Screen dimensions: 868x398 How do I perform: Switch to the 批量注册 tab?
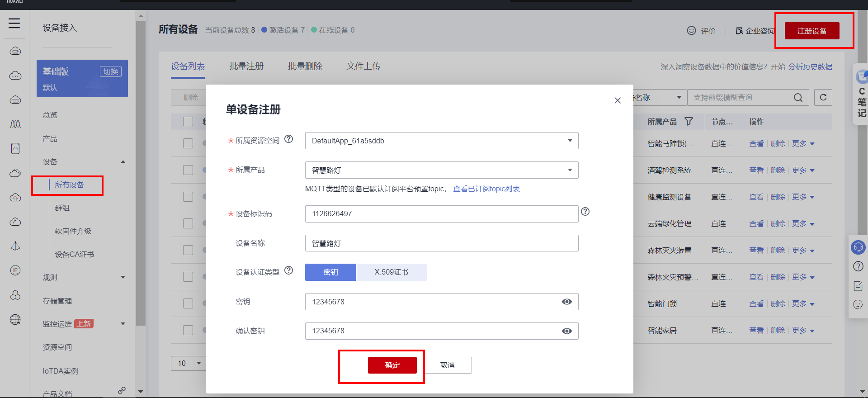click(246, 66)
